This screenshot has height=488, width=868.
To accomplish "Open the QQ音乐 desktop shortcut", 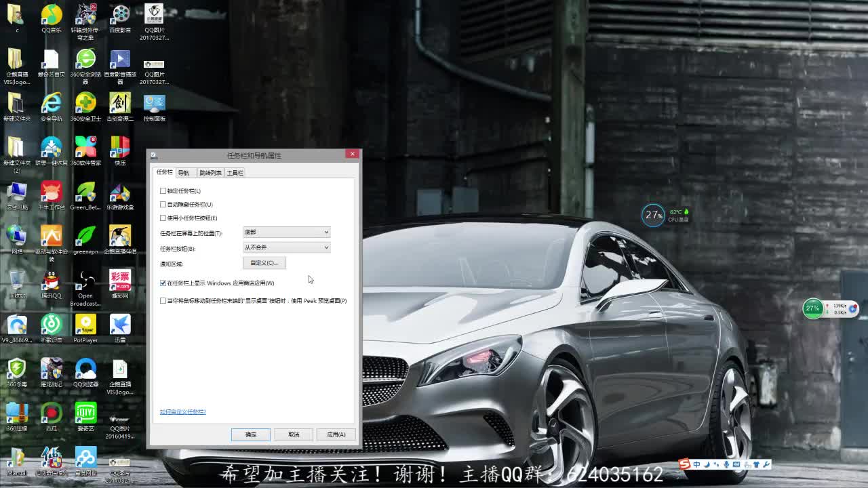I will click(x=51, y=15).
